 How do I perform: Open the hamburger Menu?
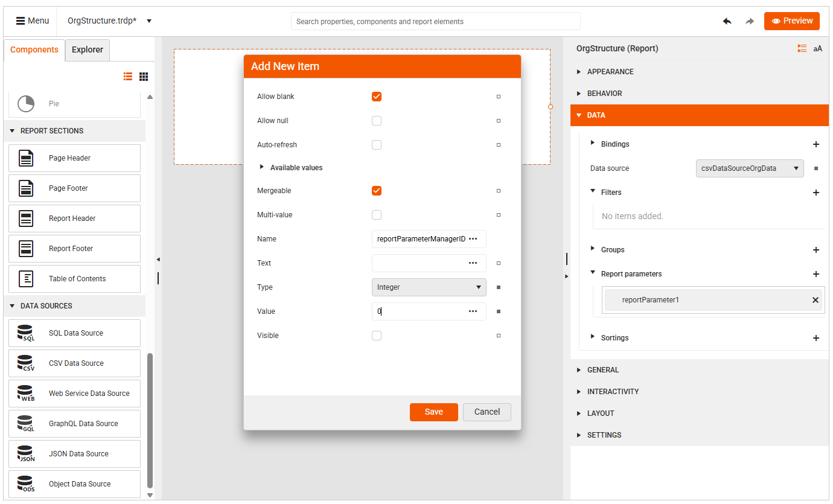pos(32,20)
